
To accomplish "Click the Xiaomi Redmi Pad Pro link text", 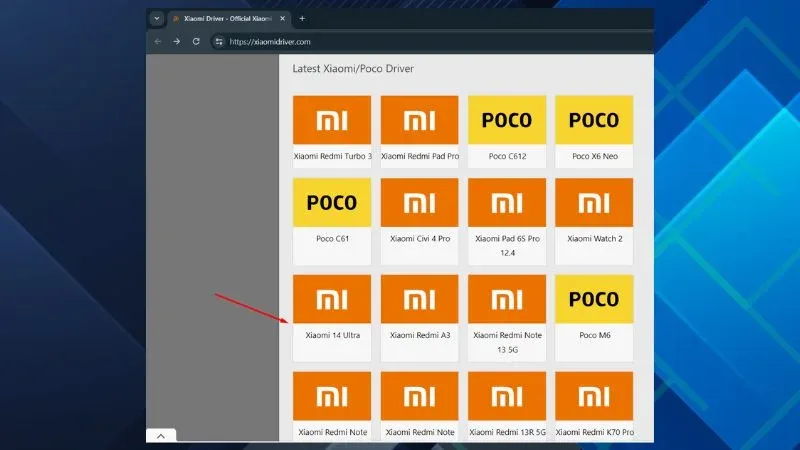I will pyautogui.click(x=420, y=156).
